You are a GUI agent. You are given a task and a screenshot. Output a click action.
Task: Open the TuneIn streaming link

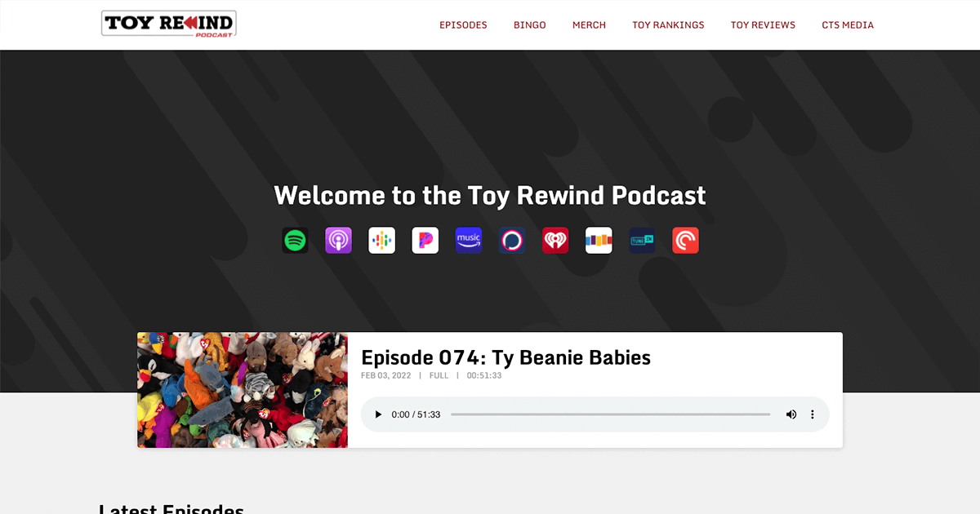[642, 240]
